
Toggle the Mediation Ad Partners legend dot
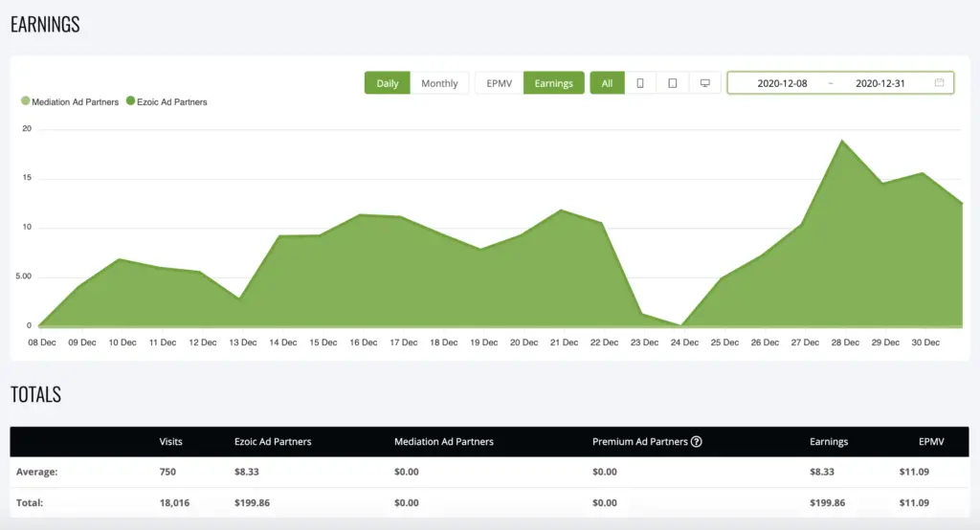pos(26,100)
